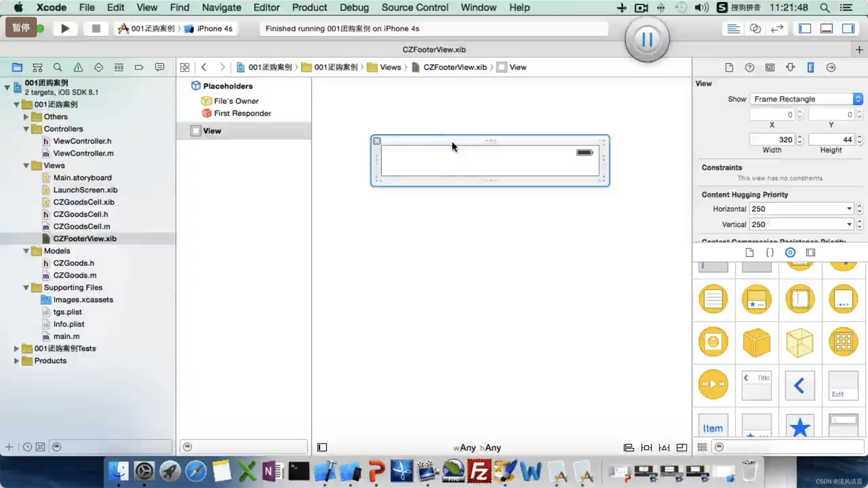Screen dimensions: 868x488
Task: Click the Size inspector icon
Action: [810, 67]
